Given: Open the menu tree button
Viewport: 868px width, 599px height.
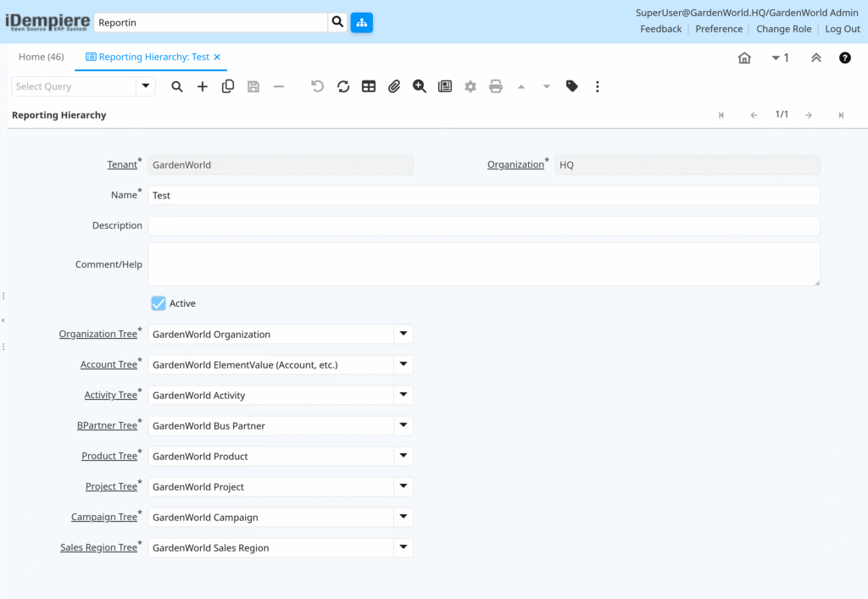Looking at the screenshot, I should click(x=361, y=23).
